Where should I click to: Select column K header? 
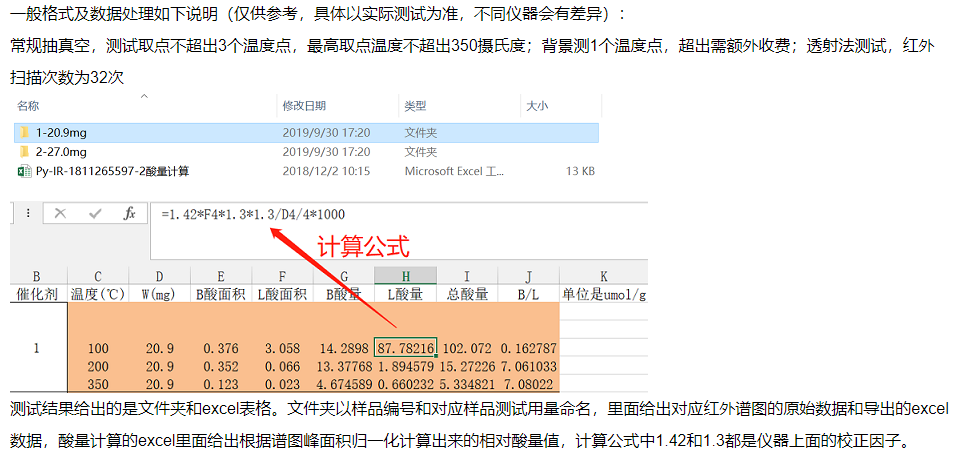(604, 276)
